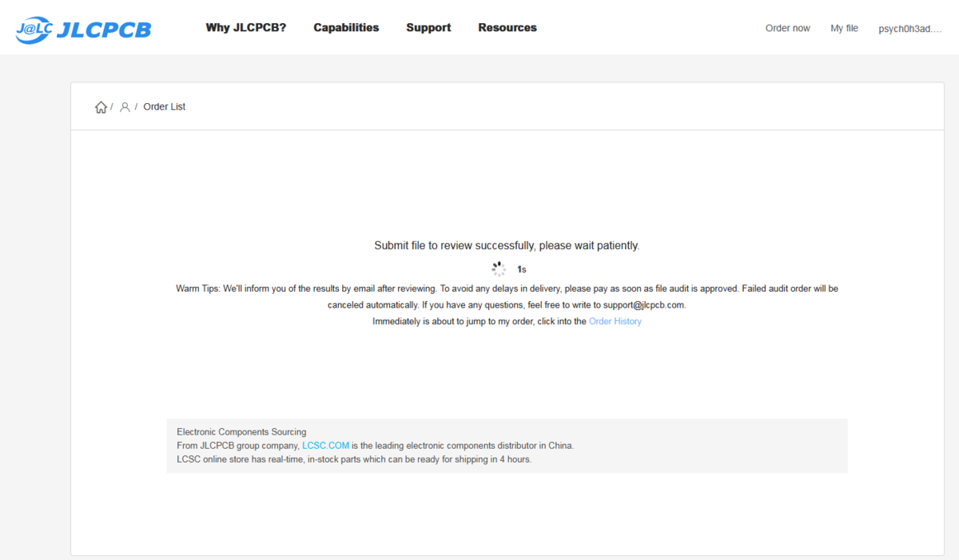Click the JLCPCB logo
The width and height of the screenshot is (959, 560).
point(83,29)
